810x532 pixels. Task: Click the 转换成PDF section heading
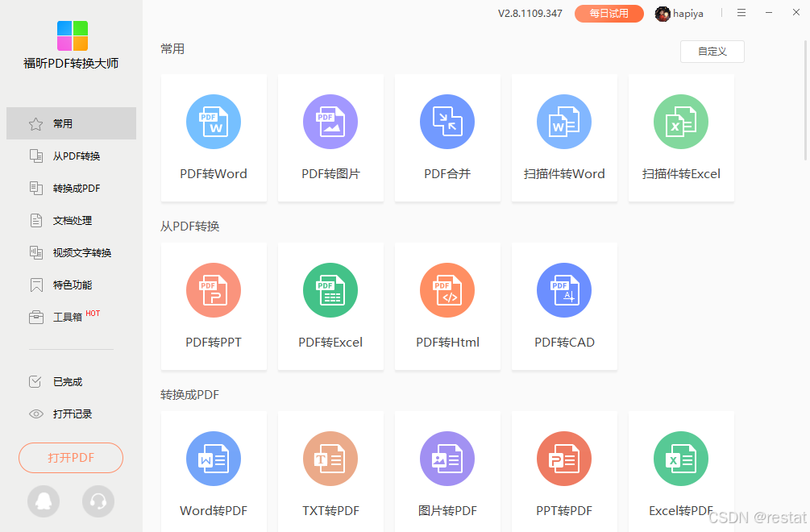coord(189,395)
